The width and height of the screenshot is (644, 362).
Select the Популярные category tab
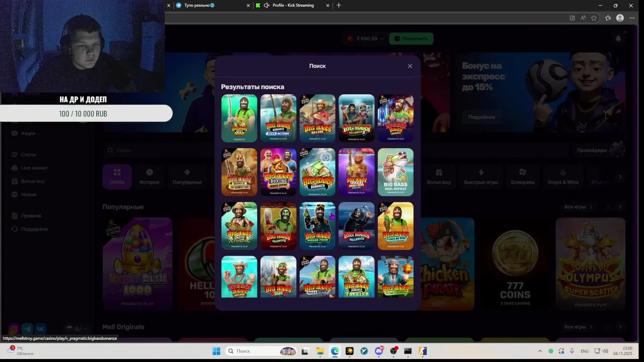click(x=187, y=177)
